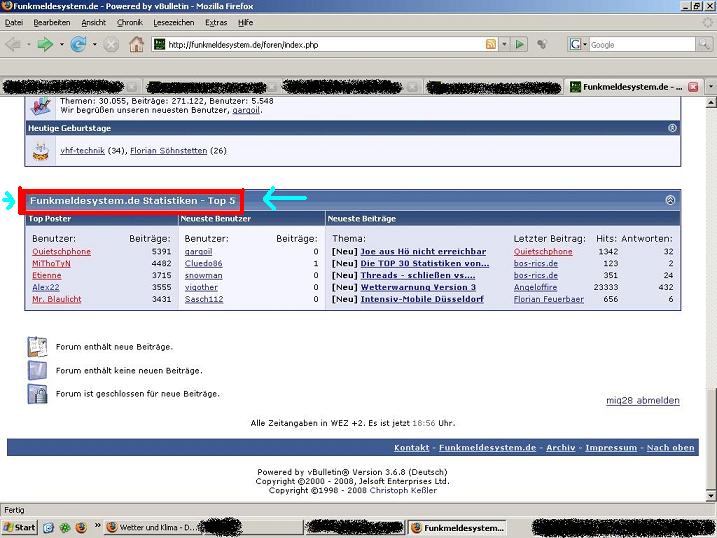
Task: Collapse the Heutige Geburtstage section
Action: click(672, 128)
